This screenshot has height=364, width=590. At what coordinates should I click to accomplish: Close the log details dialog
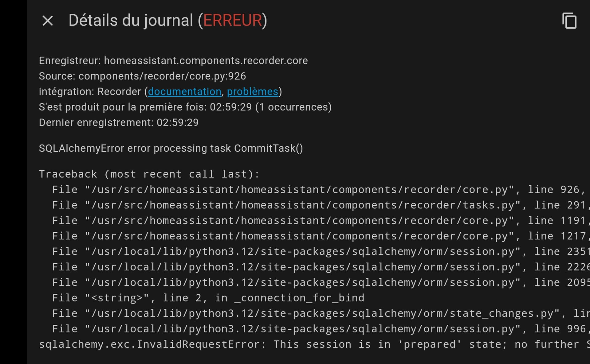[48, 21]
